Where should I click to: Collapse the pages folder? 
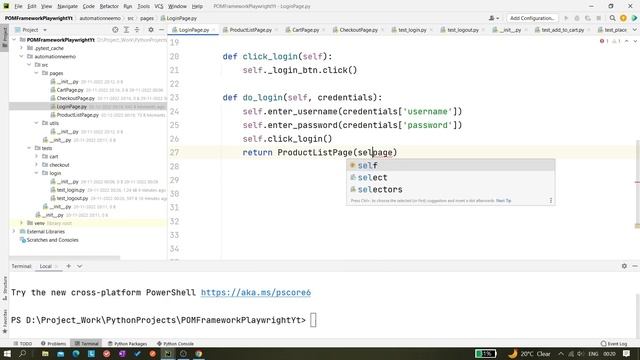tap(36, 73)
